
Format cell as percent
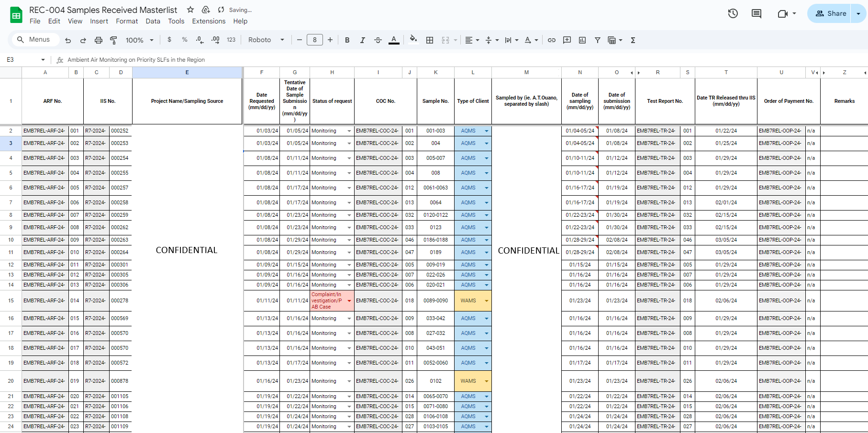click(x=185, y=40)
